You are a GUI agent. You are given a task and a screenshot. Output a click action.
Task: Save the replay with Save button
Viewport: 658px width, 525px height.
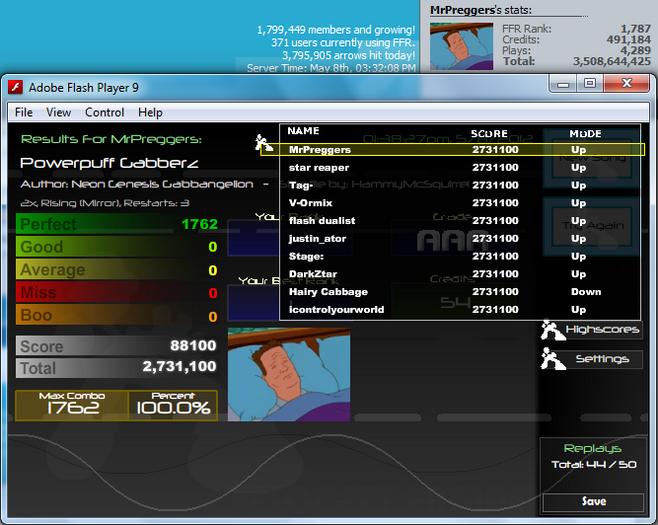pyautogui.click(x=593, y=501)
